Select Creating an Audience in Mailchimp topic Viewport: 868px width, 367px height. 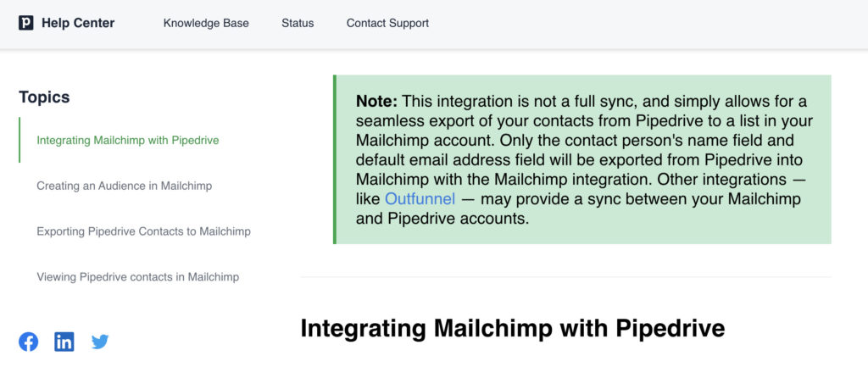click(x=124, y=186)
